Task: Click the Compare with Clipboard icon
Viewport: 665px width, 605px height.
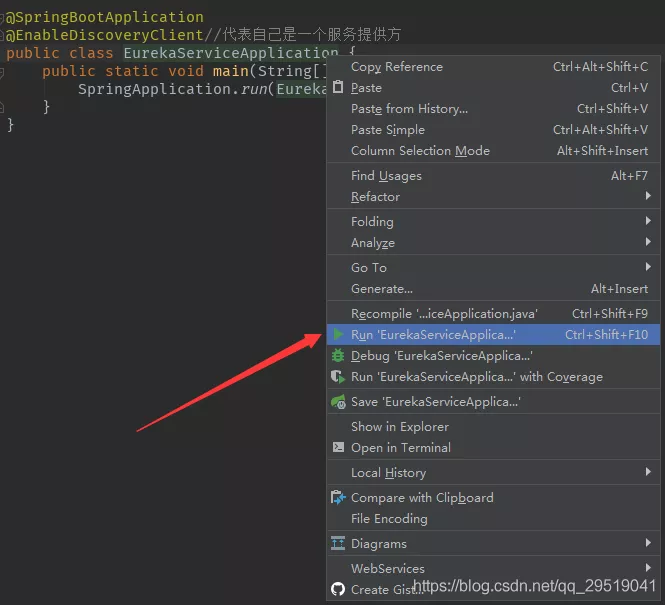Action: pyautogui.click(x=338, y=497)
